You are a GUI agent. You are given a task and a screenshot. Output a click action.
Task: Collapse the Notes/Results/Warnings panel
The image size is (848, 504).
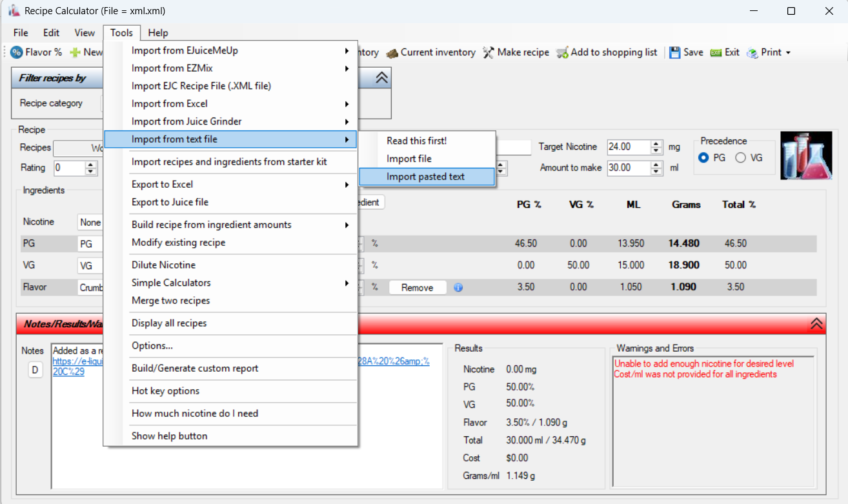click(816, 324)
